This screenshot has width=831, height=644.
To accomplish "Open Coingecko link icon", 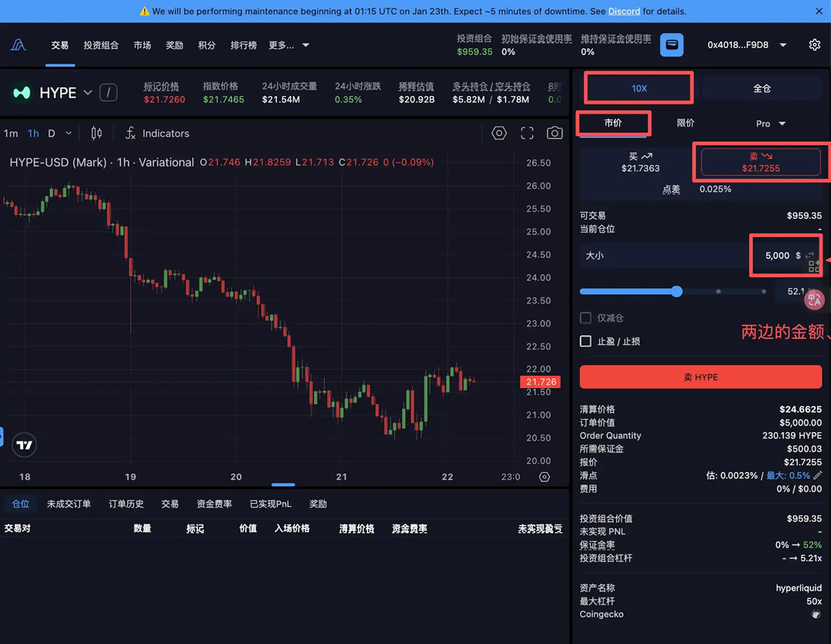I will (816, 614).
